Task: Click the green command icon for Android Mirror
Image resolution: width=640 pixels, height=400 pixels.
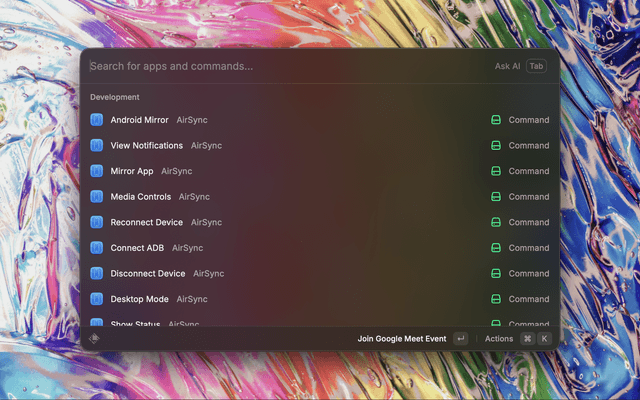Action: click(x=495, y=120)
